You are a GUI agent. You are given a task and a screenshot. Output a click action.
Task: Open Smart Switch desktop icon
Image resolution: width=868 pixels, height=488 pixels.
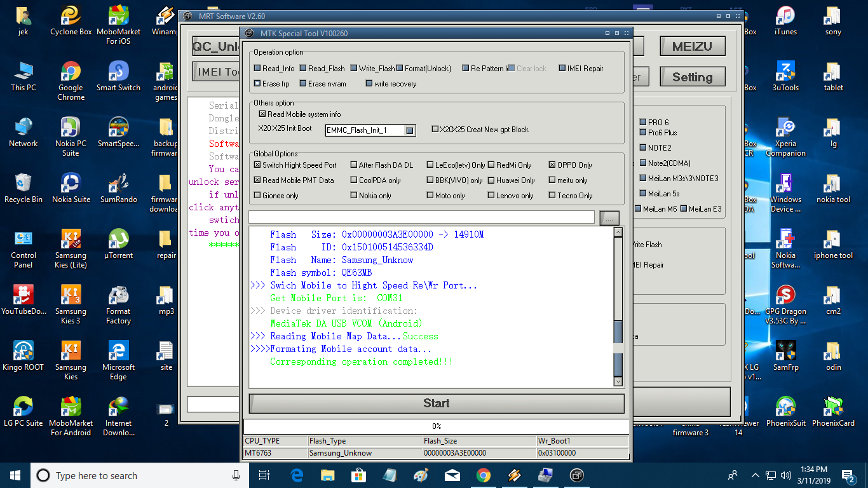pyautogui.click(x=118, y=76)
